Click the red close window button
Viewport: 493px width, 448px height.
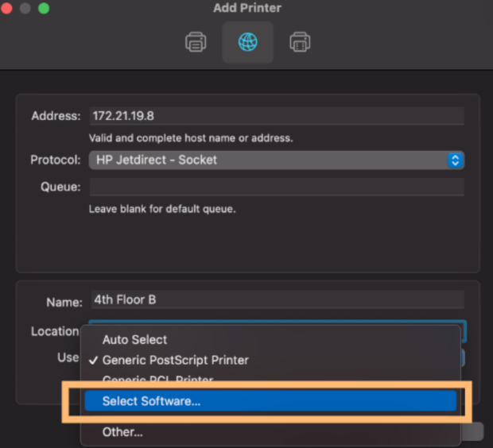pyautogui.click(x=6, y=8)
